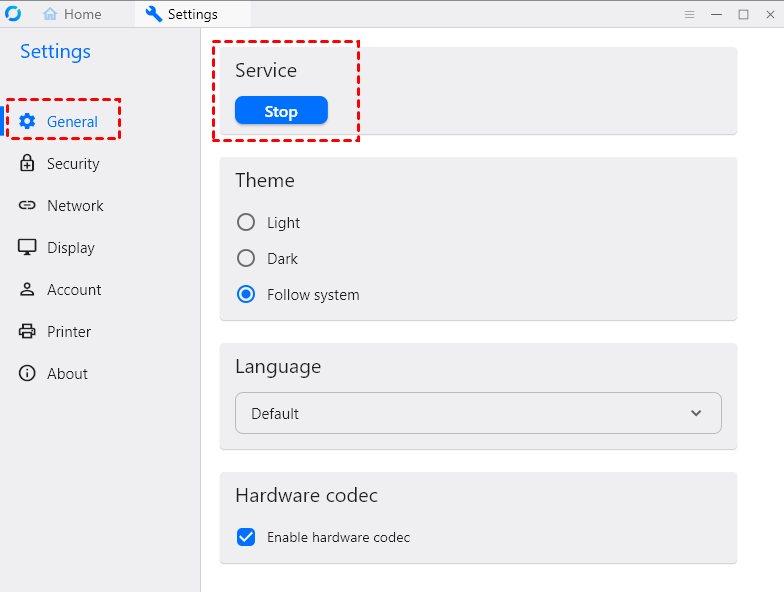The width and height of the screenshot is (784, 592).
Task: Click the General gear icon
Action: pyautogui.click(x=28, y=122)
